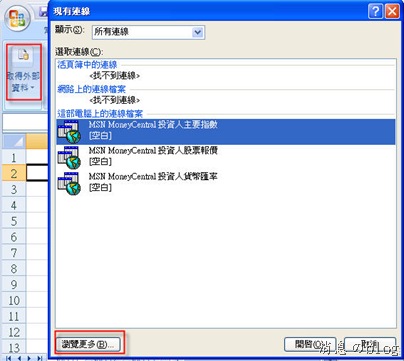Click the last sheet tab navigation arrow
404x361 pixels.
tap(40, 358)
